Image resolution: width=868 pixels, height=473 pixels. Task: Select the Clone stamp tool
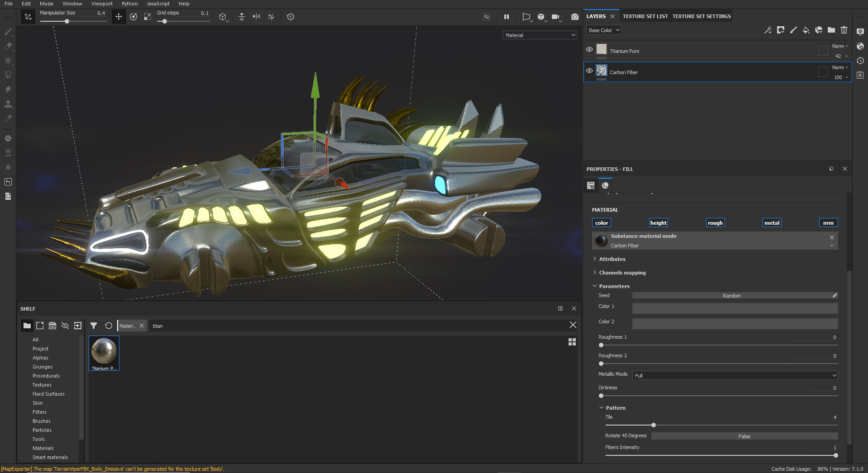click(8, 104)
